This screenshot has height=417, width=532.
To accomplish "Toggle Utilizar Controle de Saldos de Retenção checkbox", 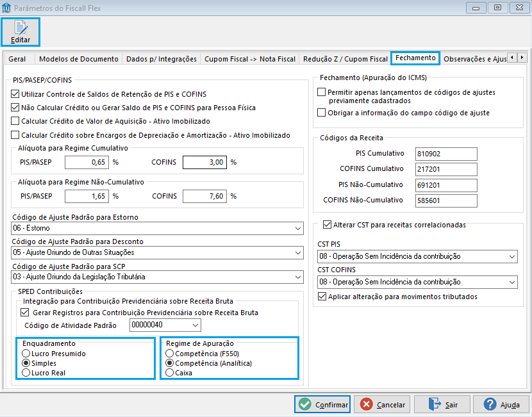I will tap(15, 94).
